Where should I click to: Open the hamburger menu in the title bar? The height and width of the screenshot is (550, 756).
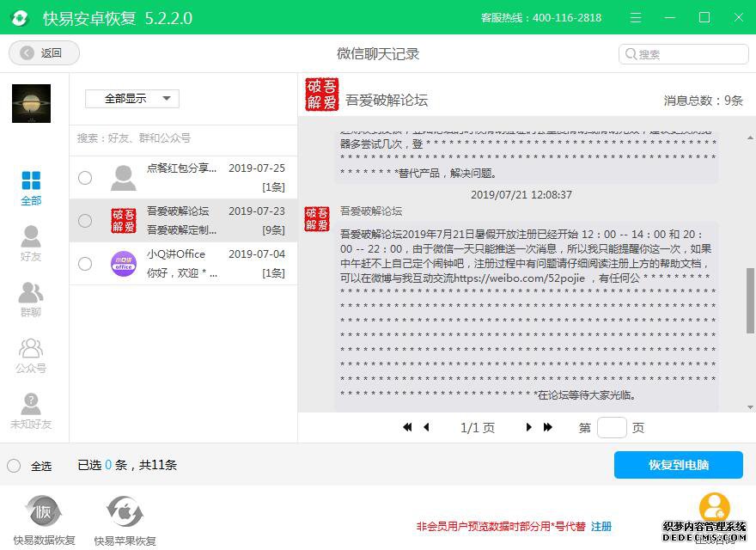636,18
